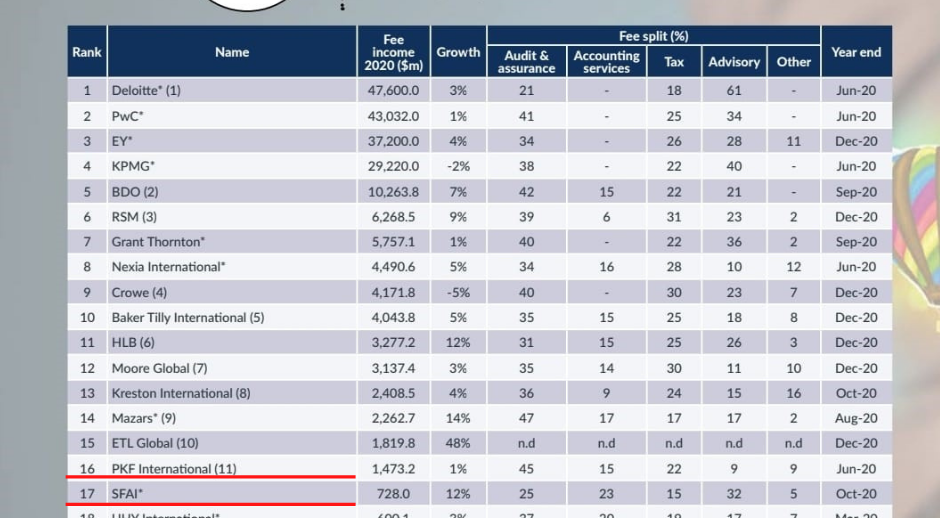
Task: Click the fee income value 37,200.0
Action: click(393, 141)
